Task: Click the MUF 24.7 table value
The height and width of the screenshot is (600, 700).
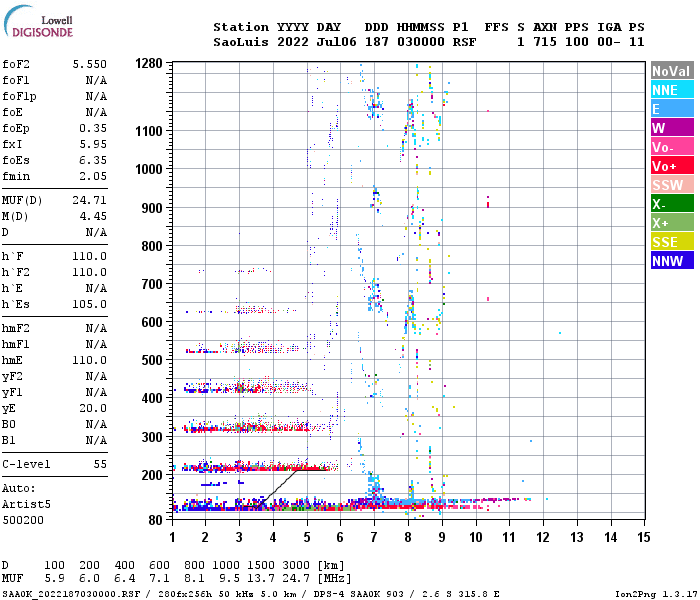Action: pyautogui.click(x=296, y=579)
